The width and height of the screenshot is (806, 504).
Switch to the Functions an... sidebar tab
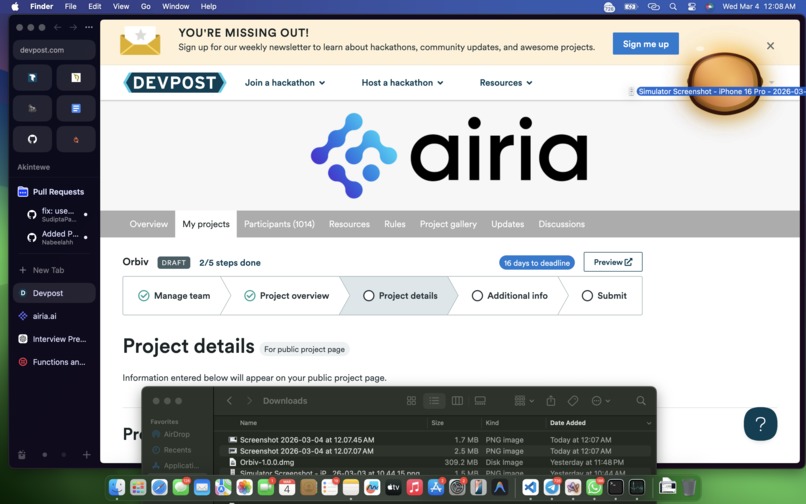pos(54,362)
